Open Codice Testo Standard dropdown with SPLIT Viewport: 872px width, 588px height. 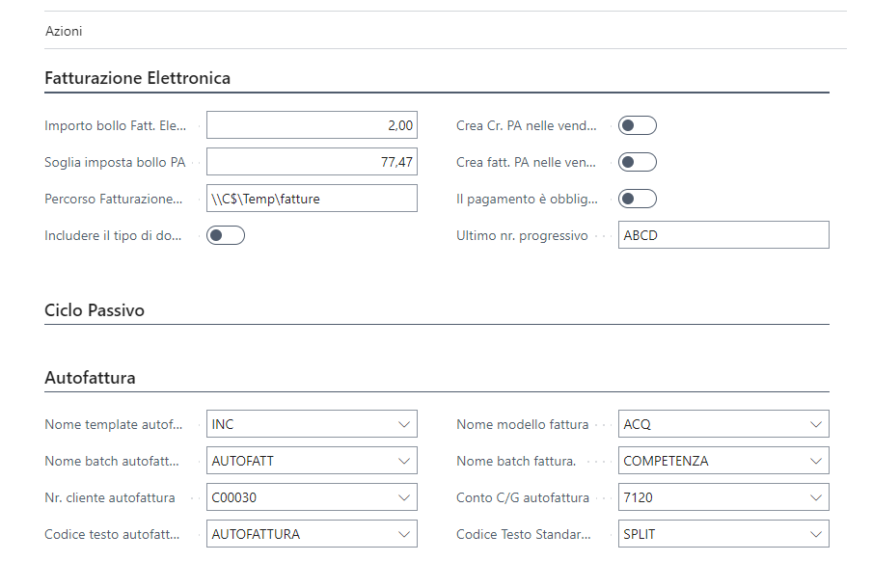click(x=816, y=534)
